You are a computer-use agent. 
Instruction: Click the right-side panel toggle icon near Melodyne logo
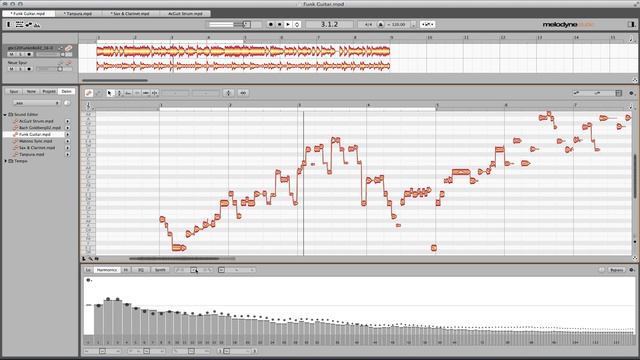(x=631, y=24)
